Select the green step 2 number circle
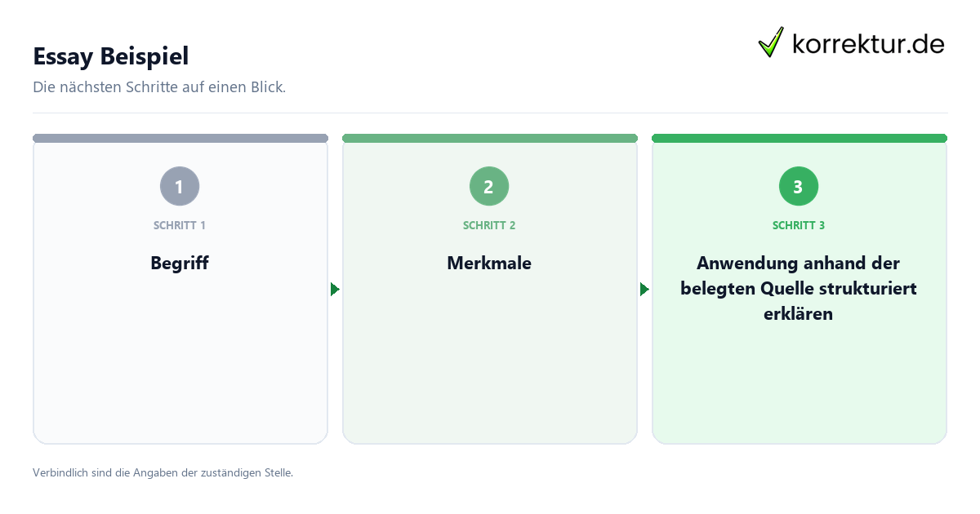Screen dimensions: 980x514 pos(489,187)
